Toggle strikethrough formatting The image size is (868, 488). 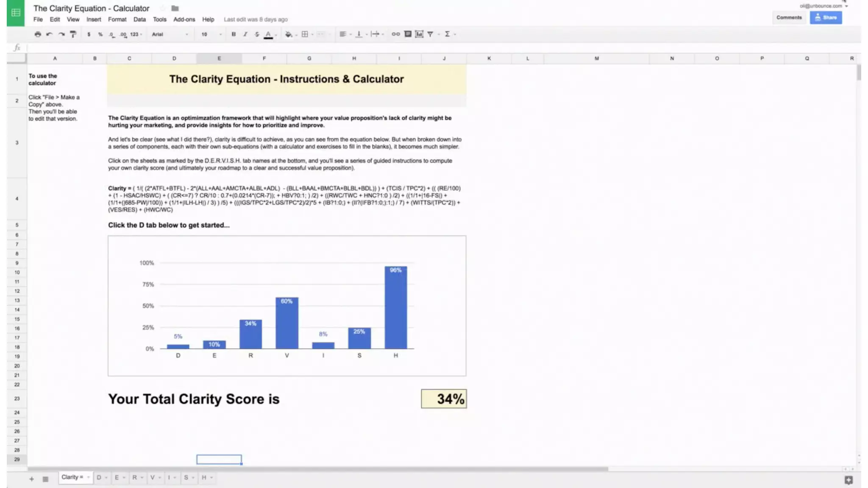pyautogui.click(x=257, y=34)
